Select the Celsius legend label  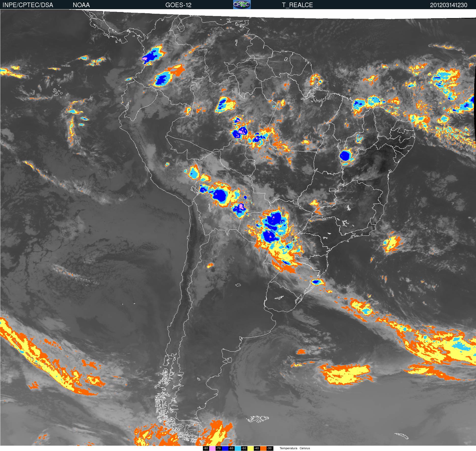(x=305, y=448)
